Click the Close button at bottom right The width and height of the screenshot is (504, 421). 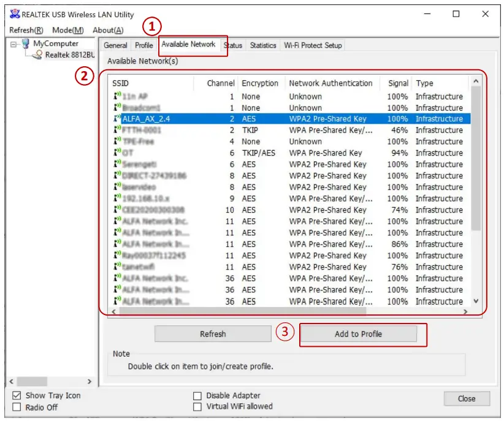pos(467,398)
